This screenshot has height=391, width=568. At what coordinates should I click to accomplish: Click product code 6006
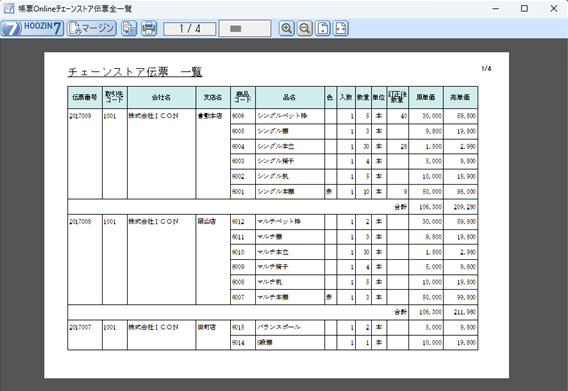point(238,116)
